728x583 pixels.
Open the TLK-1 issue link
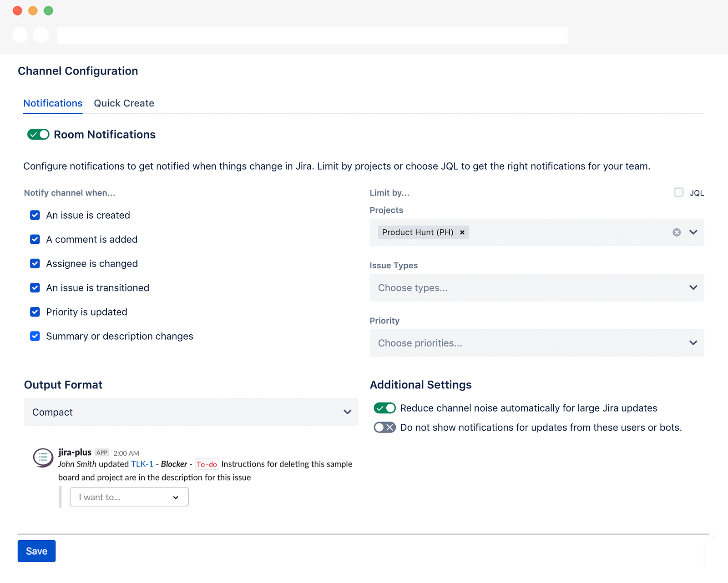(142, 464)
